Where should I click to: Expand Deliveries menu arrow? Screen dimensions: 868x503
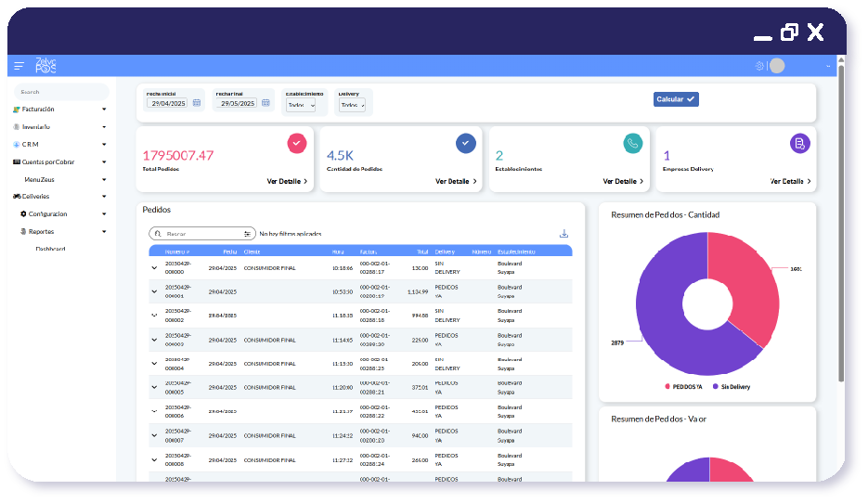pyautogui.click(x=104, y=197)
